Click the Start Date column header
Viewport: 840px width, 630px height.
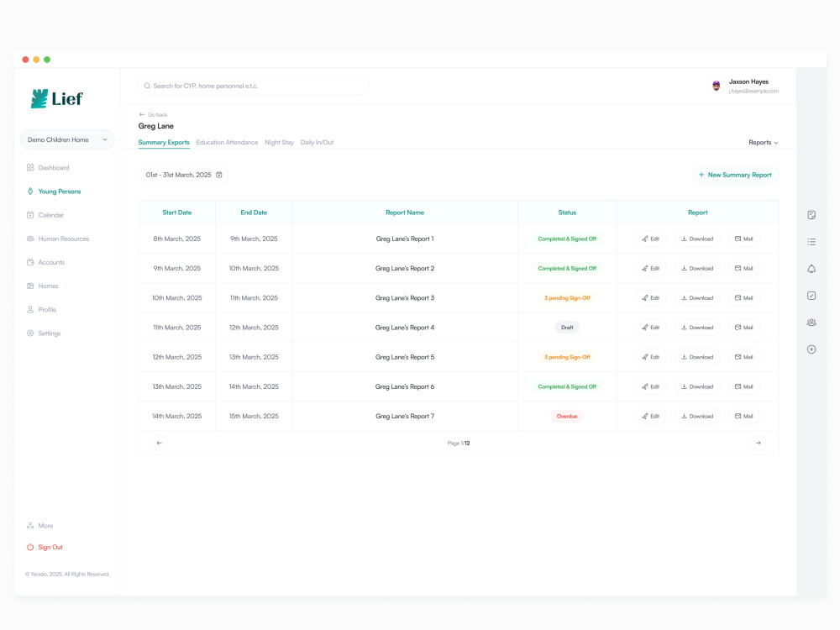[x=176, y=213]
